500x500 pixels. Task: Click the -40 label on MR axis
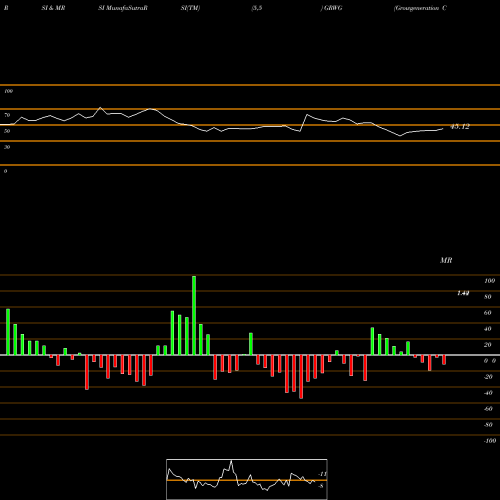488,393
